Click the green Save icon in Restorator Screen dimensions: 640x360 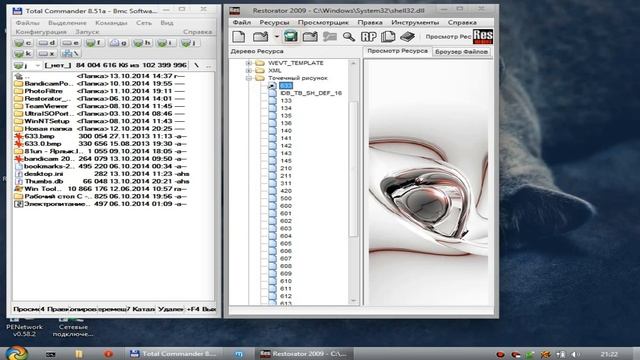click(291, 37)
